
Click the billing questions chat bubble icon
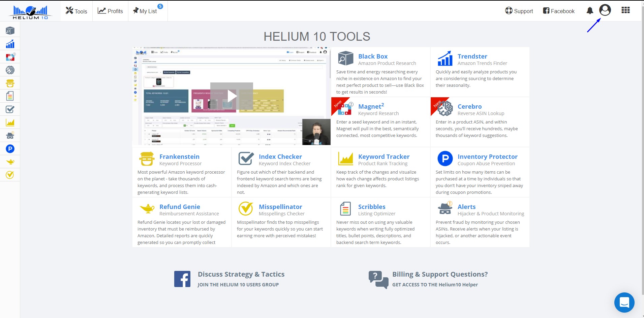378,280
